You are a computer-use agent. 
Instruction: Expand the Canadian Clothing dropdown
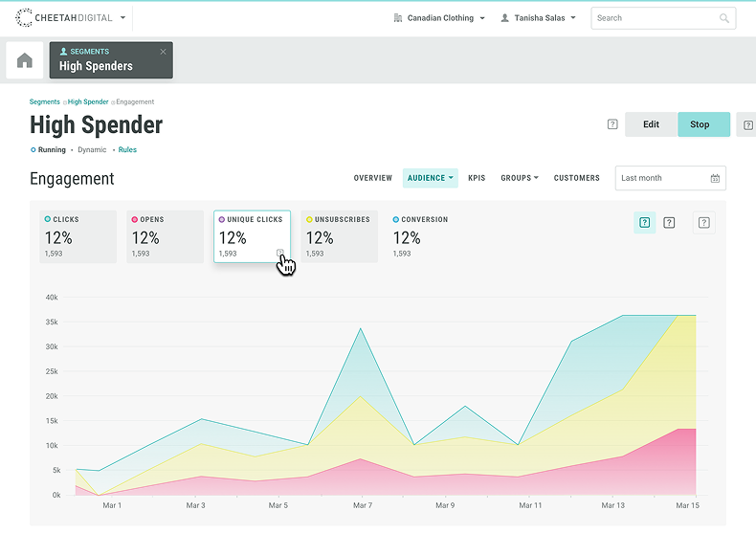[x=439, y=18]
